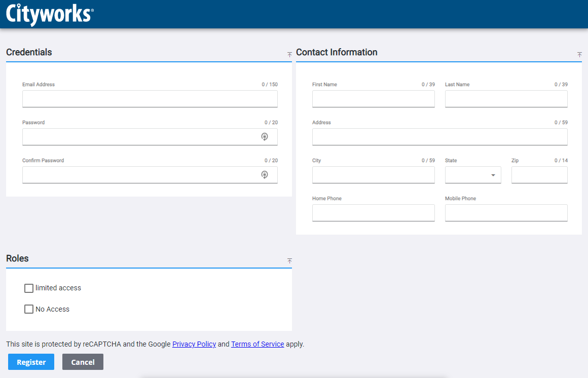This screenshot has width=588, height=378.
Task: Click the Home Phone input
Action: pyautogui.click(x=373, y=213)
